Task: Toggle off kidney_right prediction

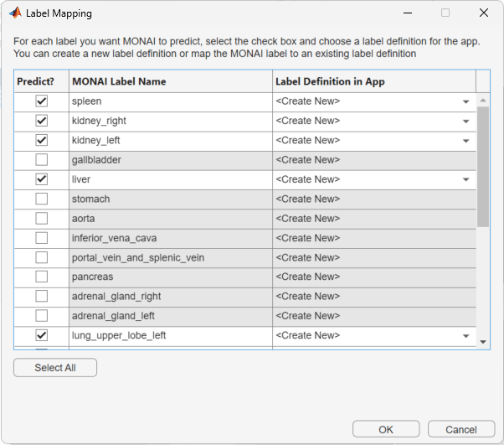Action: tap(42, 121)
